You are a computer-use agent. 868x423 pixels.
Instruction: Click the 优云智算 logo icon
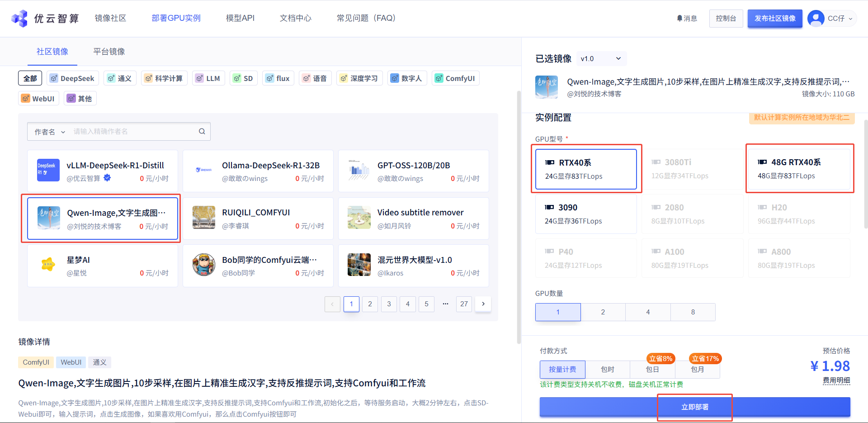click(x=19, y=19)
